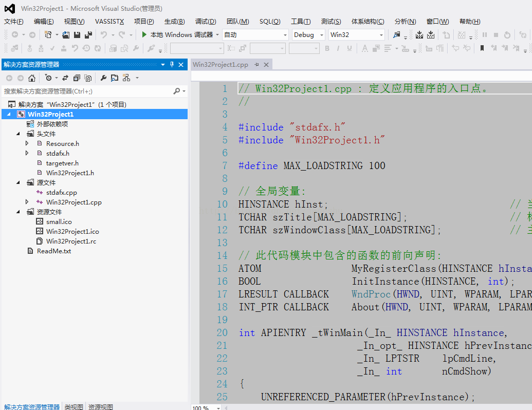This screenshot has width=532, height=410.
Task: Close the Solution Explorer panel
Action: tap(181, 64)
